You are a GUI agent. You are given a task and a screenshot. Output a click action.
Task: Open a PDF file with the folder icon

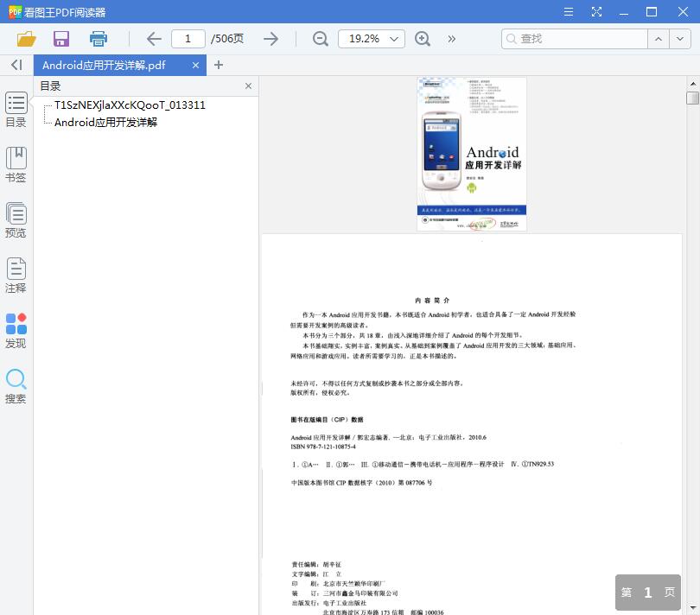click(25, 39)
